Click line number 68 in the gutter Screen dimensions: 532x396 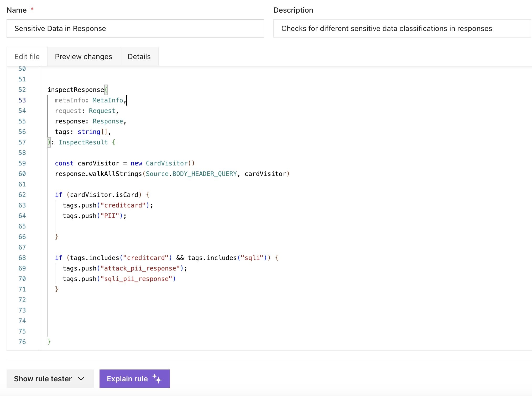[22, 258]
